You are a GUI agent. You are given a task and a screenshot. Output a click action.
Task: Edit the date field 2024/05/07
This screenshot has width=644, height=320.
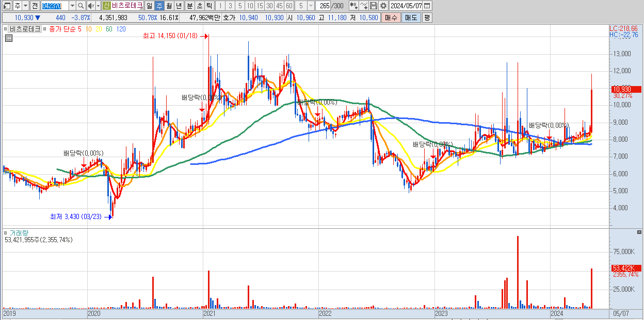pos(406,6)
